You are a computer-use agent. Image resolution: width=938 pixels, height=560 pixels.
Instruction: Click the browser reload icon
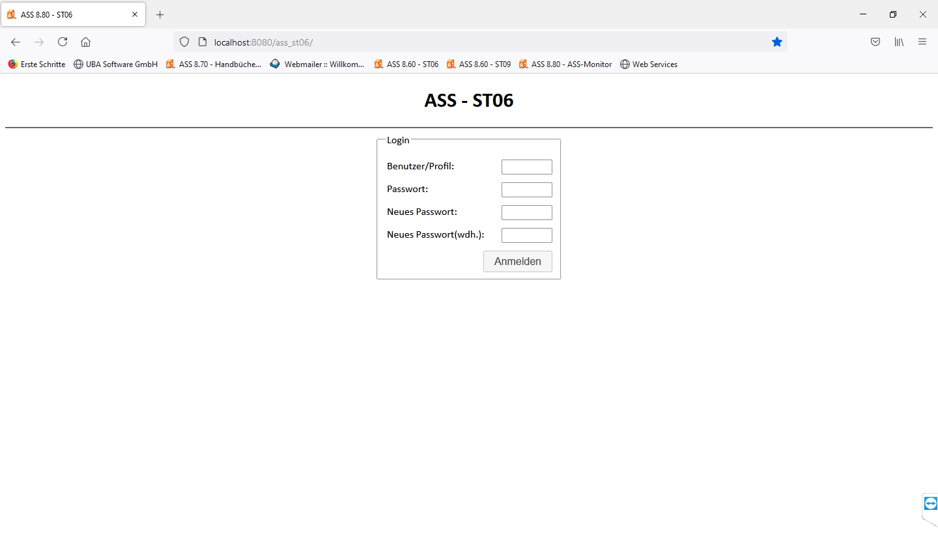pyautogui.click(x=63, y=42)
